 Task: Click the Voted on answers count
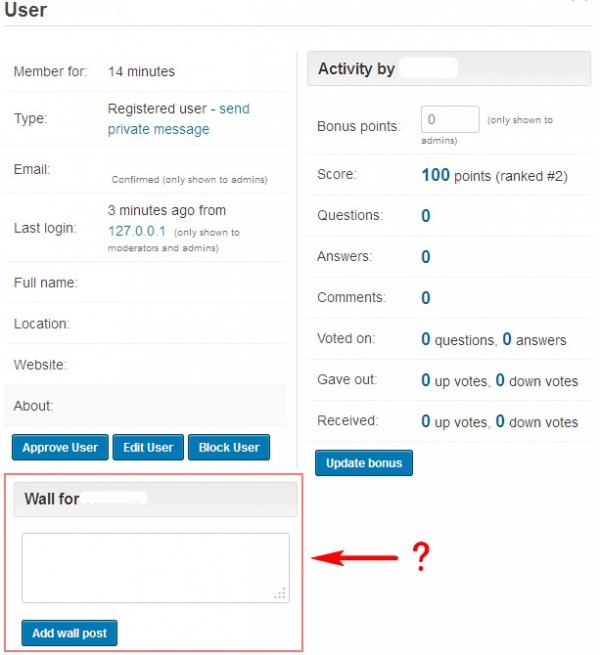pos(507,339)
